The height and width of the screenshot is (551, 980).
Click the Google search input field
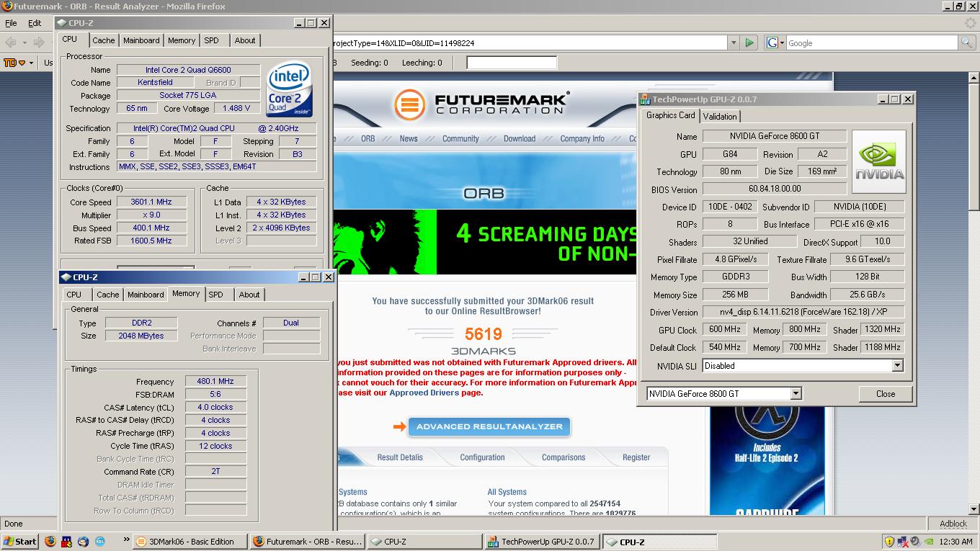pos(871,43)
